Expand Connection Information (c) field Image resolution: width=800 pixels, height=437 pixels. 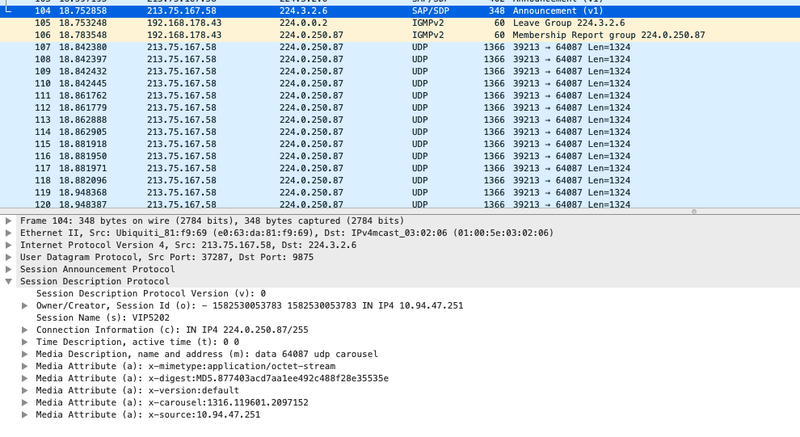click(24, 330)
